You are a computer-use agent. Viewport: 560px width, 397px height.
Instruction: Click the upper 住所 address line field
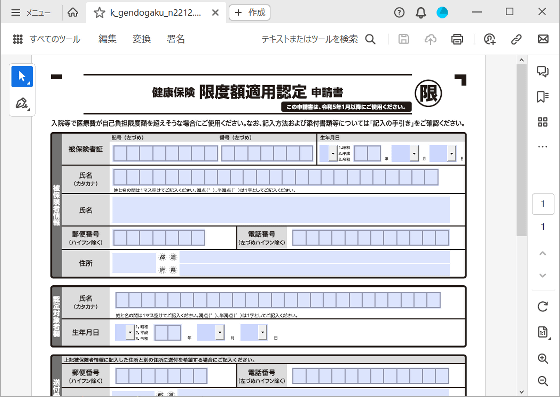point(314,257)
